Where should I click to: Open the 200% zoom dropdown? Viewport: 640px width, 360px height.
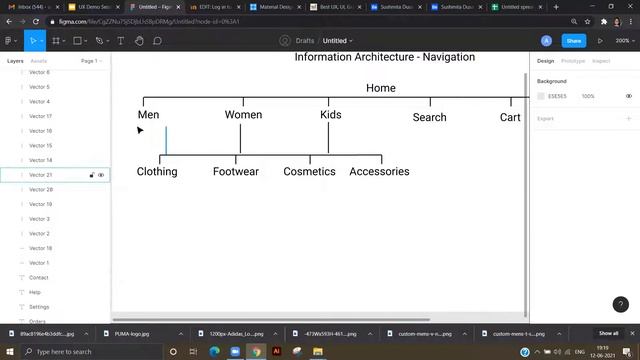[625, 41]
